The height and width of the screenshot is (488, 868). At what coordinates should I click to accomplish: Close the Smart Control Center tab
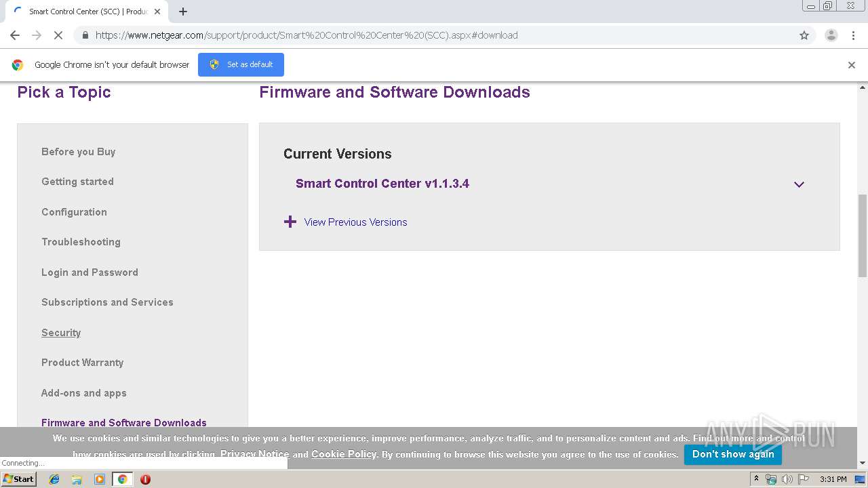click(x=157, y=12)
